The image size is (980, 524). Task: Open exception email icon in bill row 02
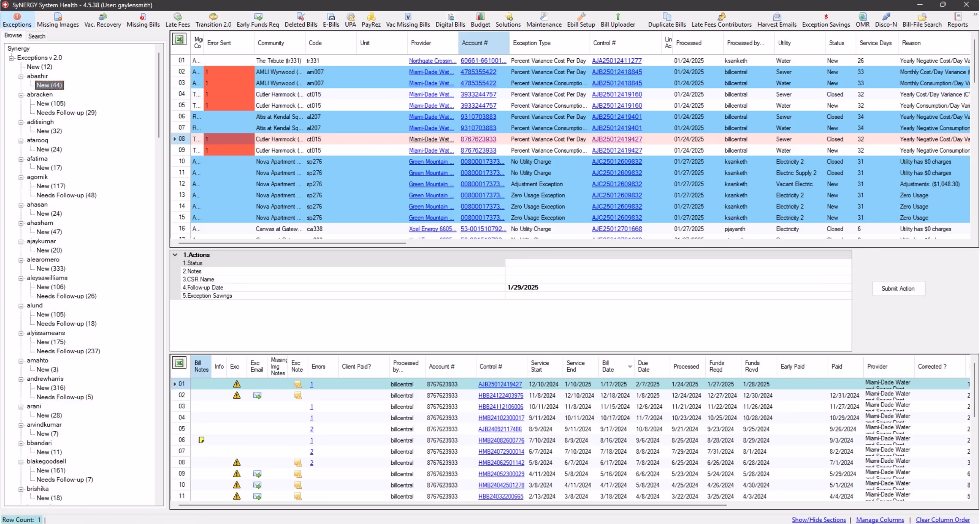pyautogui.click(x=257, y=395)
